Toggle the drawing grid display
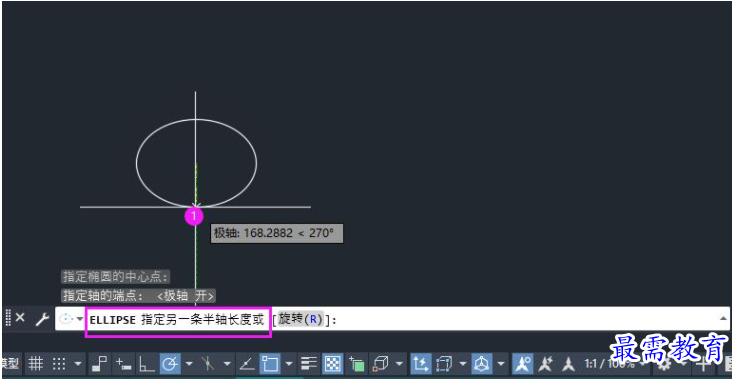734x380 pixels. pos(36,364)
